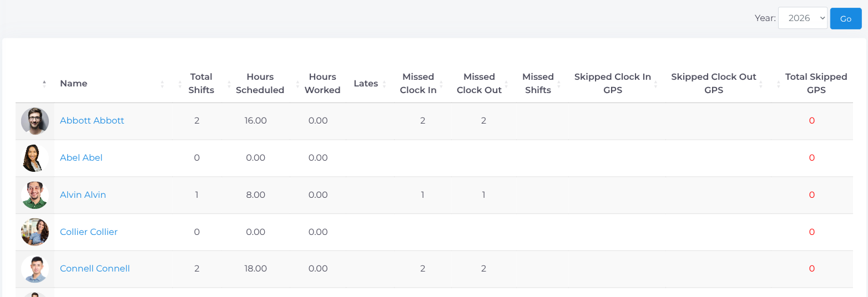The image size is (868, 297).
Task: Open Abel Abel's profile link
Action: point(81,157)
